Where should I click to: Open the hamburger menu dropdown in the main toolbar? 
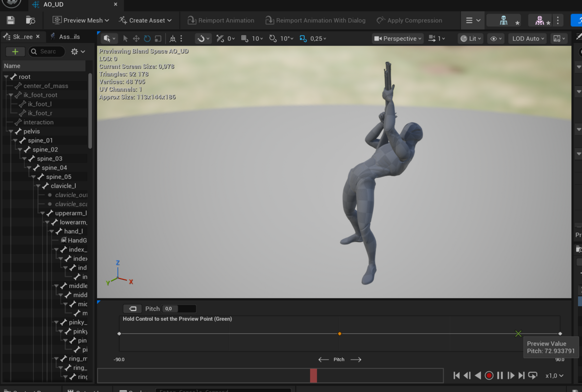pyautogui.click(x=473, y=20)
